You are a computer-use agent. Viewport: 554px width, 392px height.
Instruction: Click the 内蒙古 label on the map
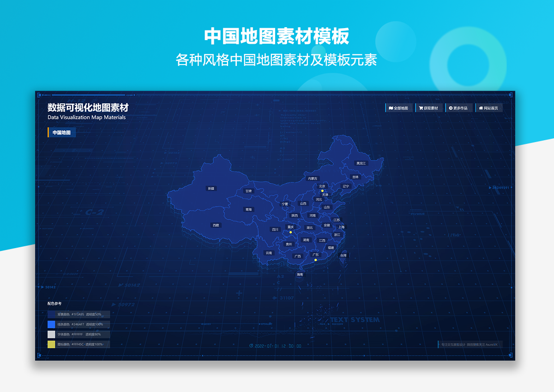313,178
